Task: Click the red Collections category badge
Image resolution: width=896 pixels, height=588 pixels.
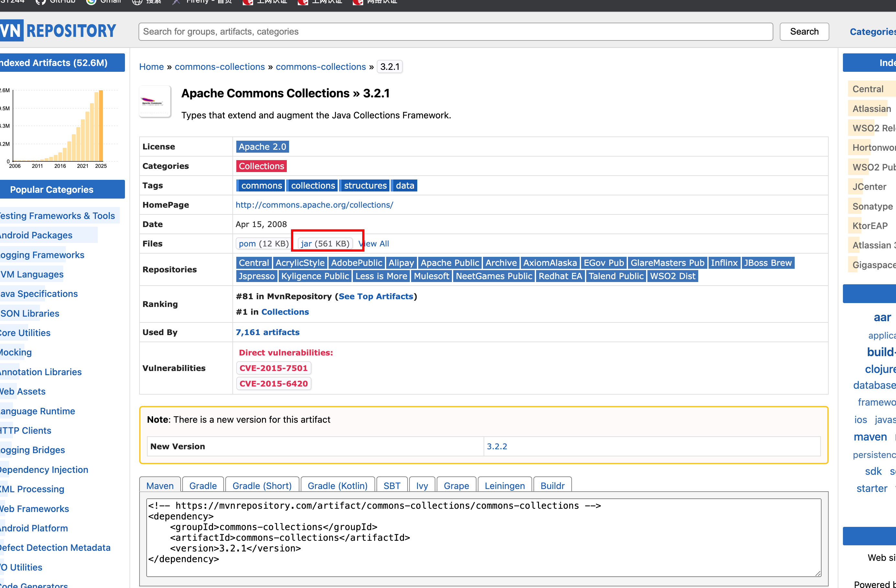Action: [x=261, y=166]
